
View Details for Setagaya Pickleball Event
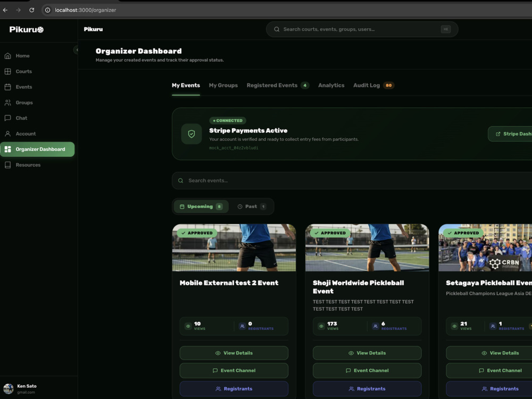pyautogui.click(x=489, y=353)
